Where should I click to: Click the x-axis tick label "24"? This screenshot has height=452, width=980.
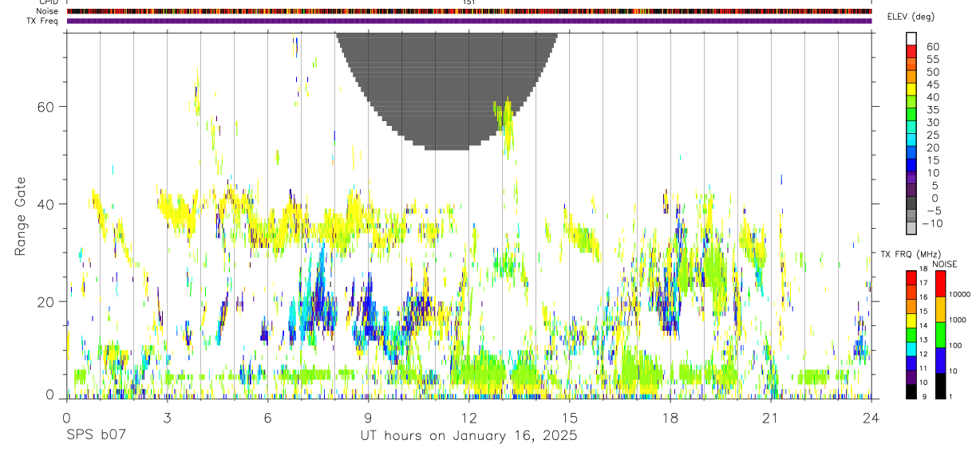871,418
